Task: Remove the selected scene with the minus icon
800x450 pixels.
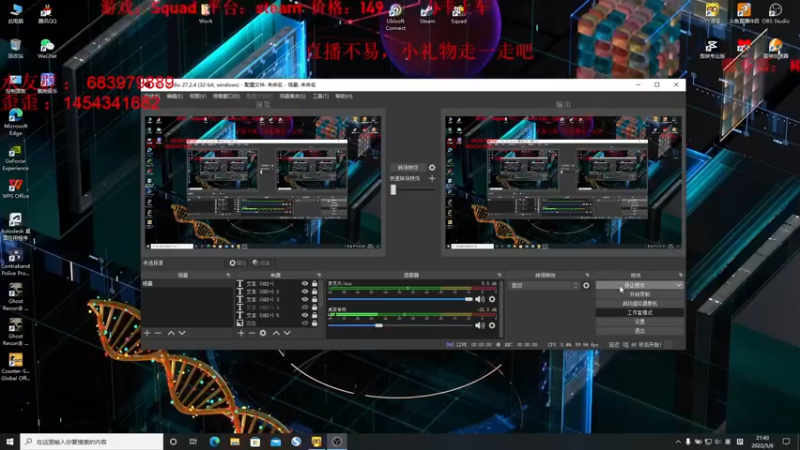Action: click(158, 333)
